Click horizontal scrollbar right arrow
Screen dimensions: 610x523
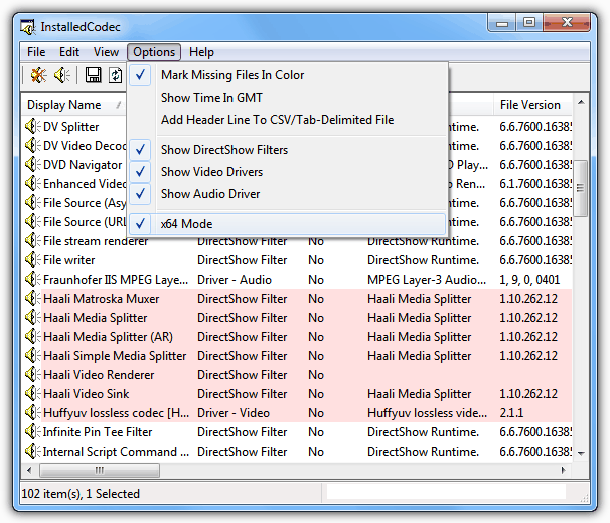564,470
